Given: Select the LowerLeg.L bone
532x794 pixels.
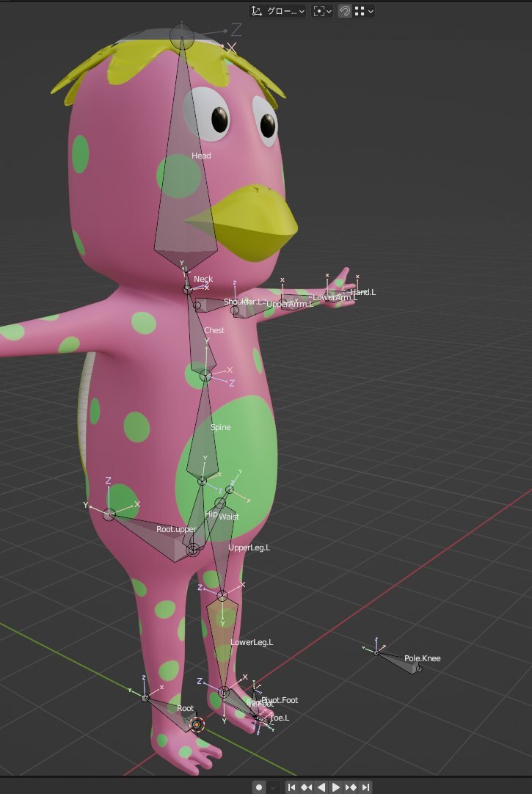Looking at the screenshot, I should [222, 638].
